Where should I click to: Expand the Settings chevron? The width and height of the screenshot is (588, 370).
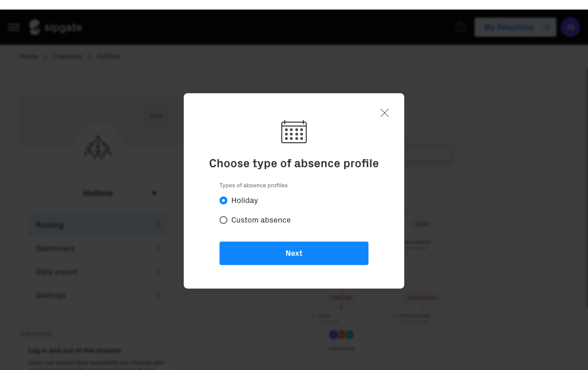click(x=158, y=295)
